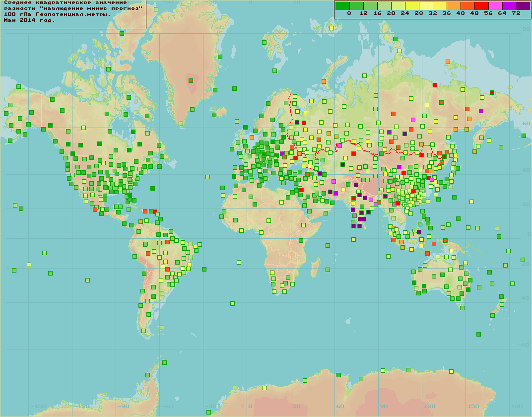Image resolution: width=532 pixels, height=417 pixels.
Task: Click legend value 20 in the color scale
Action: pyautogui.click(x=391, y=13)
